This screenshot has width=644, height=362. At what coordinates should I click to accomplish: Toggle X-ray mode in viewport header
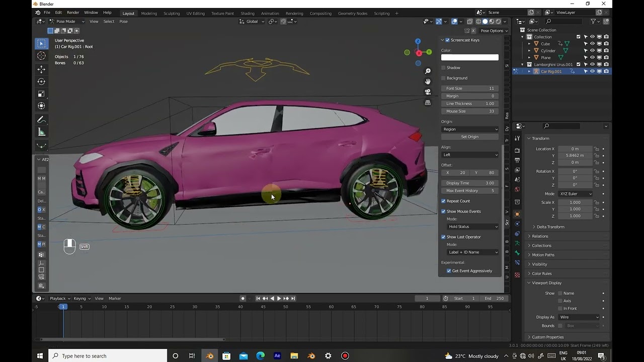469,21
